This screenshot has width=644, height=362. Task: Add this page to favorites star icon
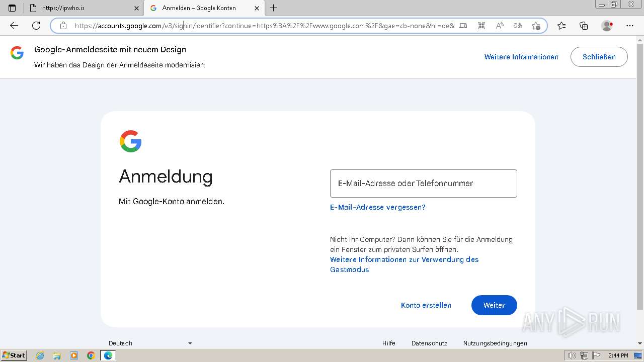click(x=536, y=26)
